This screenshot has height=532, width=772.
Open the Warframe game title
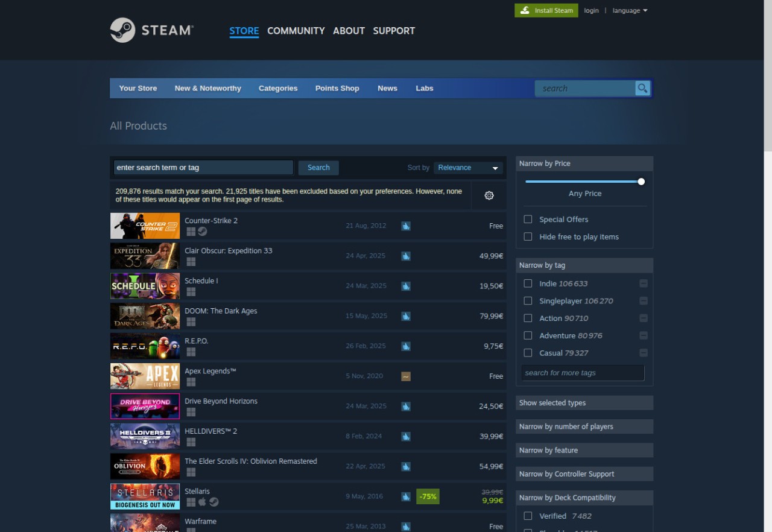(x=200, y=521)
